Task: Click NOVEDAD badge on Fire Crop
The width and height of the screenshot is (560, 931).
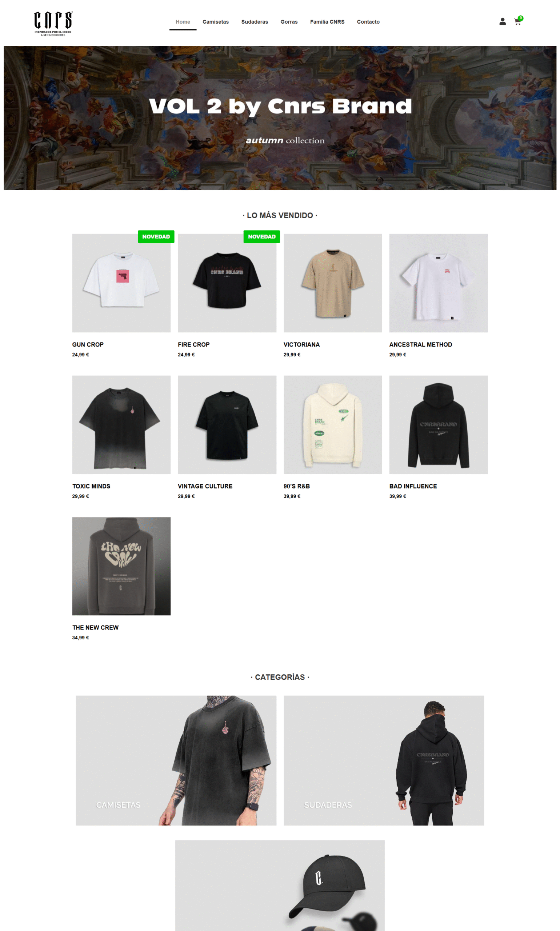Action: click(261, 237)
